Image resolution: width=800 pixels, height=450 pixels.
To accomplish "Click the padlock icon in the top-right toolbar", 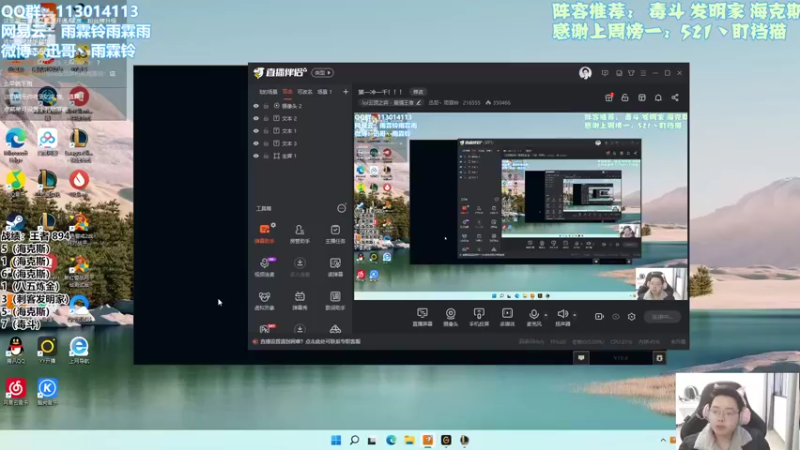I will [625, 97].
